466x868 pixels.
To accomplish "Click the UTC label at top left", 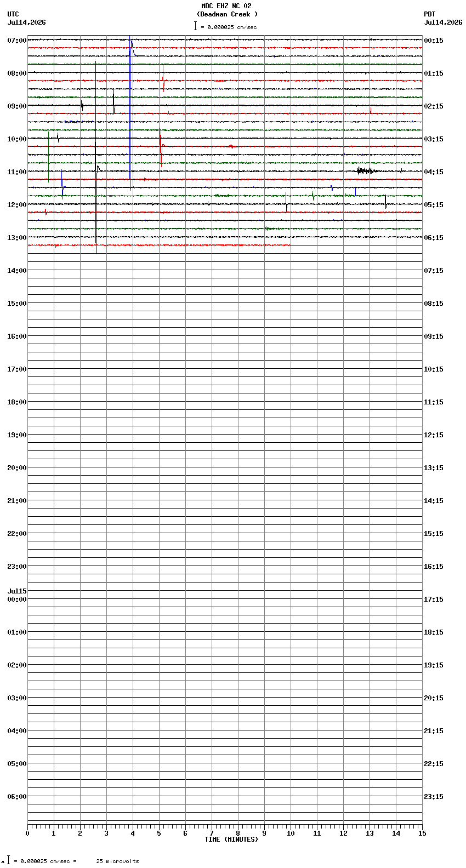I will click(x=13, y=14).
